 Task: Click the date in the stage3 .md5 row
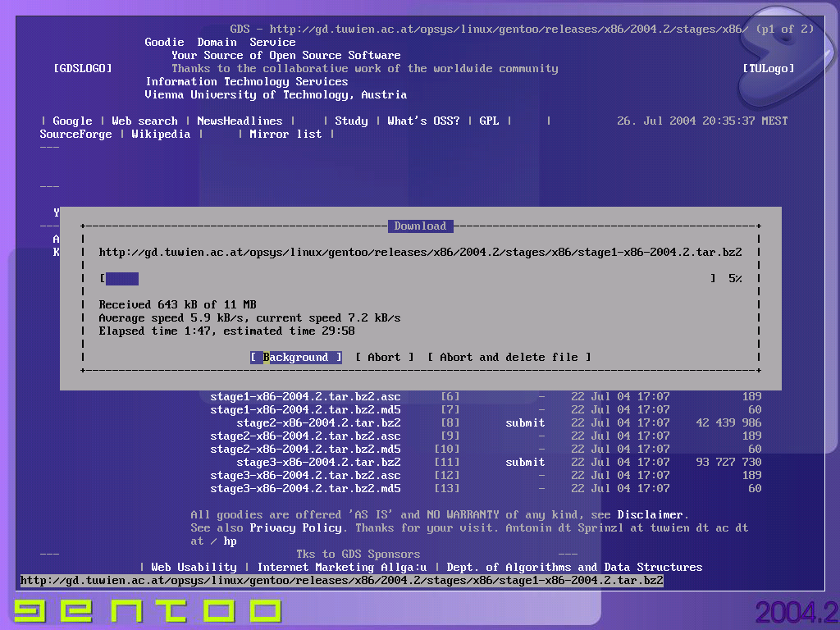point(620,489)
